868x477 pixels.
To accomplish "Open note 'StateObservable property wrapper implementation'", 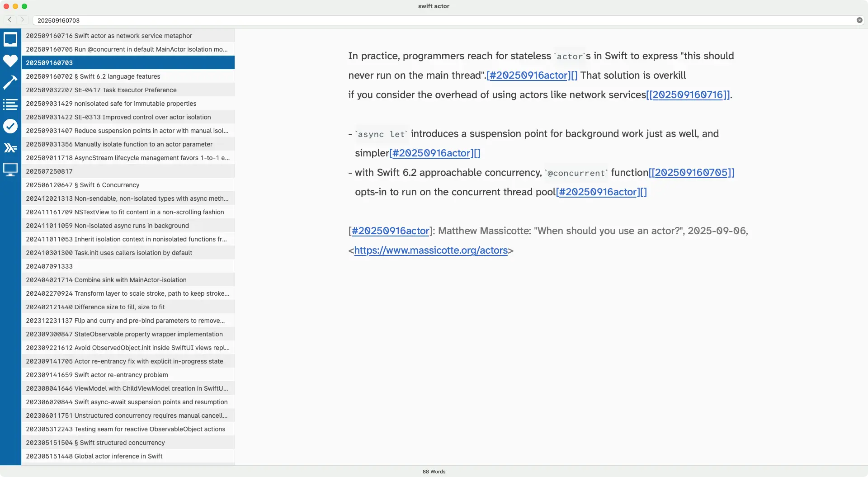I will point(128,334).
